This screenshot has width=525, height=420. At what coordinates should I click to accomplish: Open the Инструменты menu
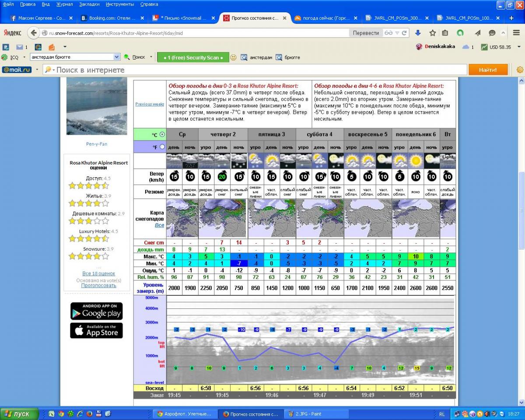tap(120, 4)
